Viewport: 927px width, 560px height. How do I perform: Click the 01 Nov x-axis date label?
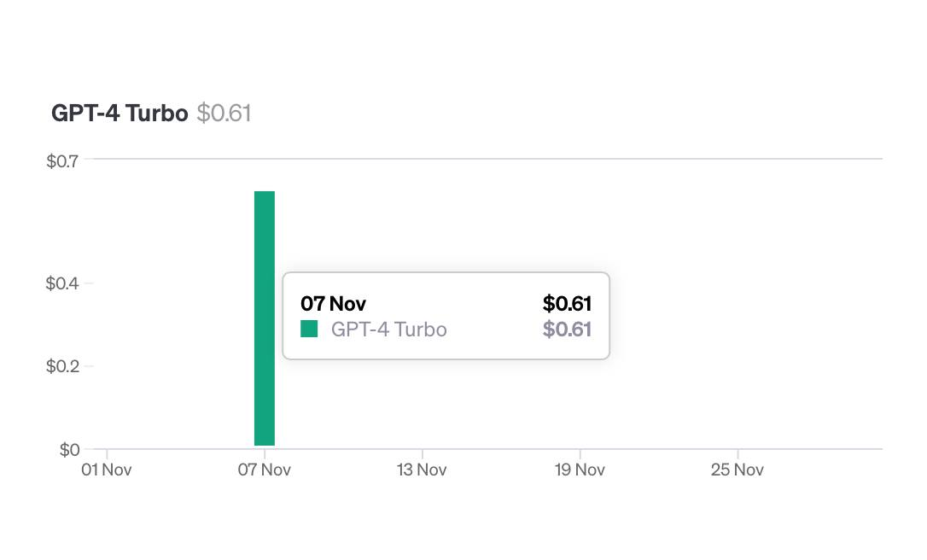pos(106,470)
